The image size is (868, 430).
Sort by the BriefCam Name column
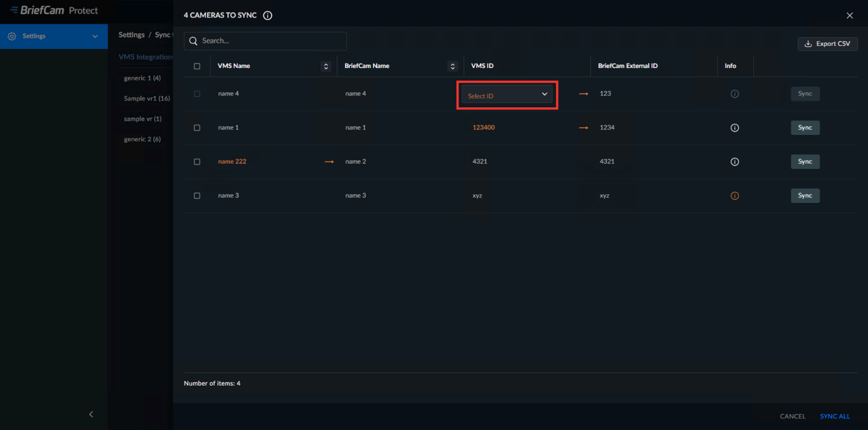pyautogui.click(x=452, y=66)
